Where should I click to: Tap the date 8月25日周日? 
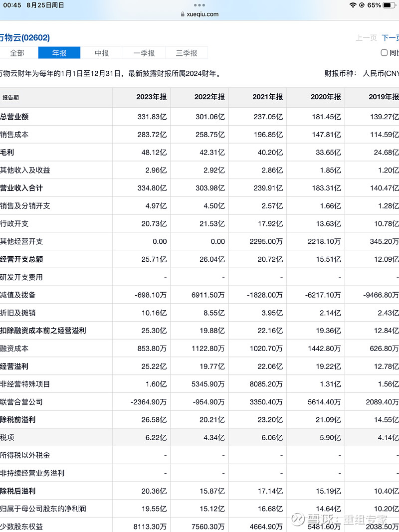click(x=45, y=5)
